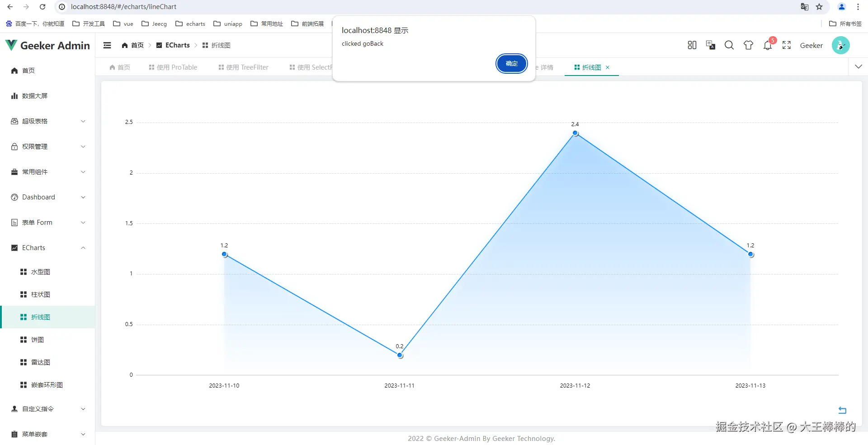Switch to the 首页 tab
The image size is (868, 445).
pyautogui.click(x=120, y=67)
